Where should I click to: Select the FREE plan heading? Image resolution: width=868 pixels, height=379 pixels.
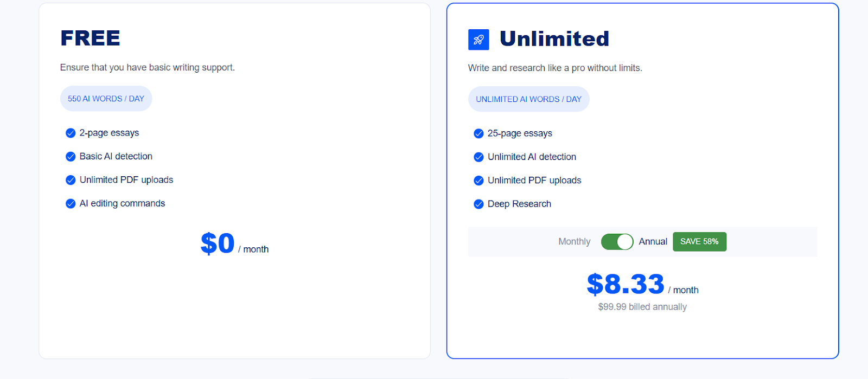pos(91,38)
